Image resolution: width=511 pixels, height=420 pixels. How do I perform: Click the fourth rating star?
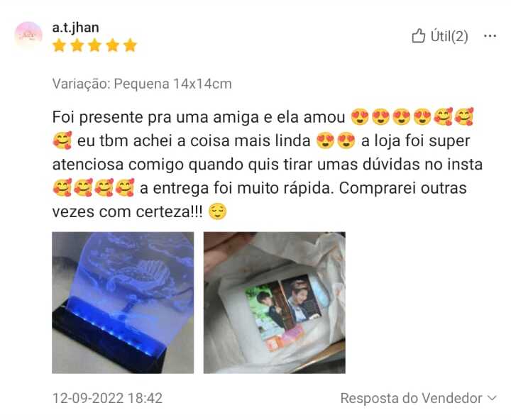coord(112,45)
